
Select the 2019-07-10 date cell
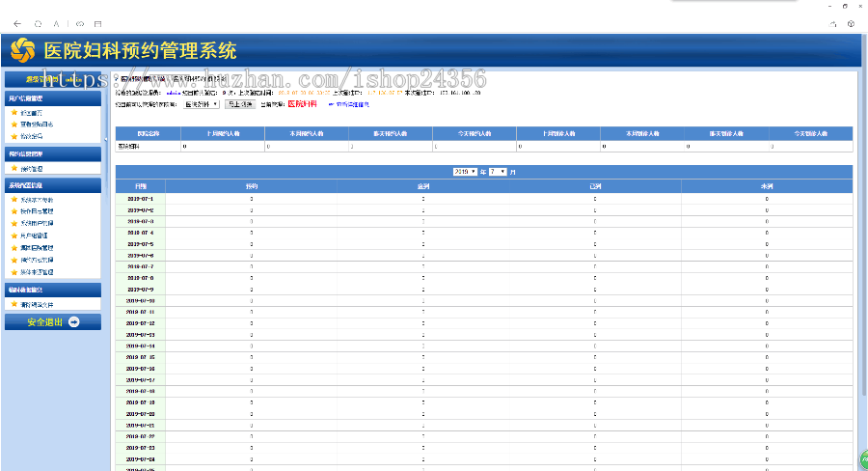pos(141,301)
